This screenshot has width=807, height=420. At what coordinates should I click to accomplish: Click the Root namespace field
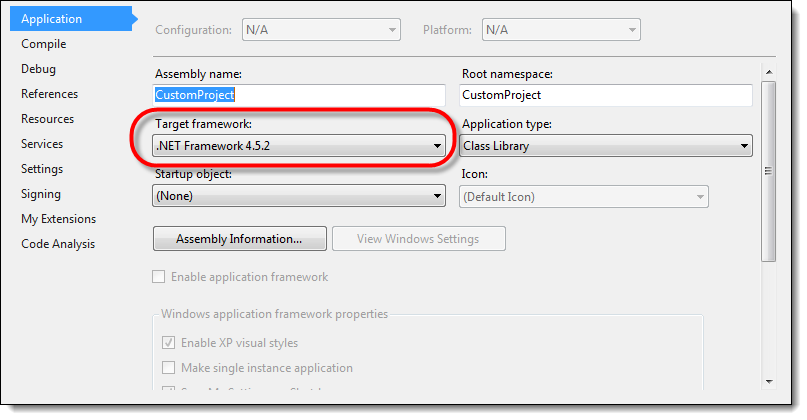(606, 95)
